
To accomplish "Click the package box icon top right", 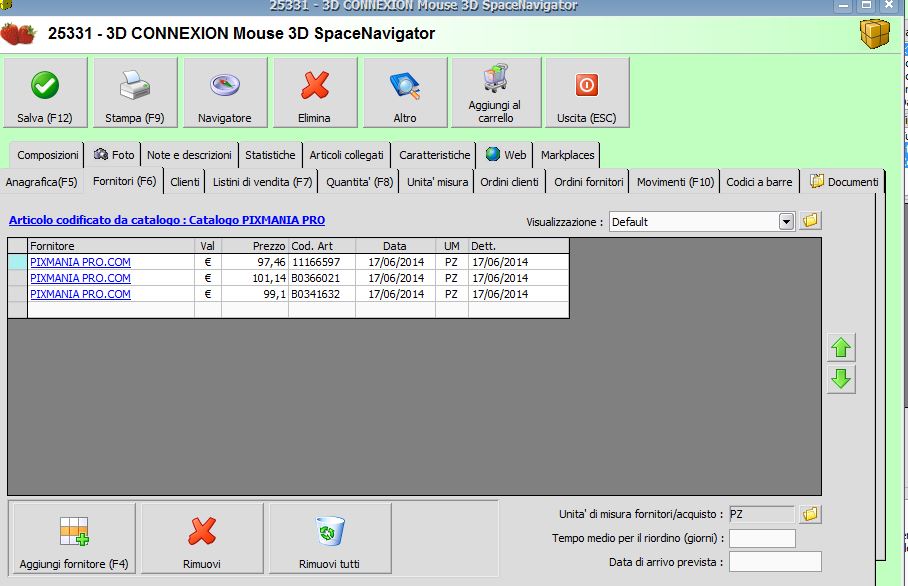I will [x=874, y=33].
